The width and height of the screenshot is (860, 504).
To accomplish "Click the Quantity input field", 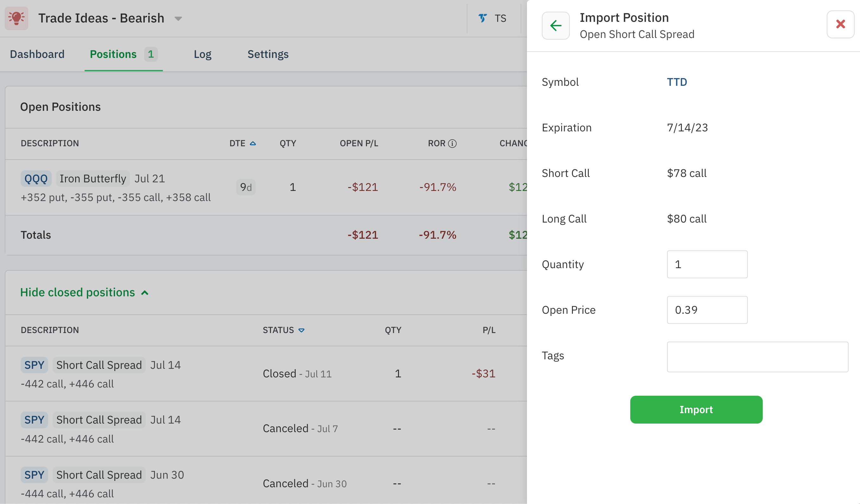I will [707, 264].
